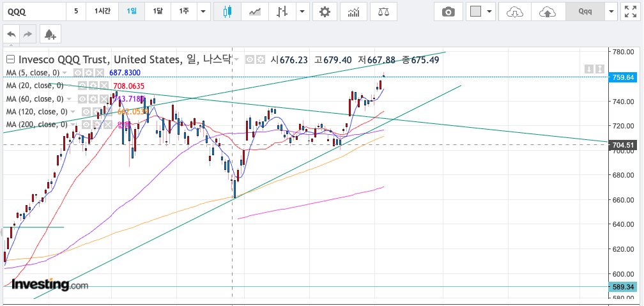Switch to the area chart style icon
The height and width of the screenshot is (306, 644).
[255, 12]
